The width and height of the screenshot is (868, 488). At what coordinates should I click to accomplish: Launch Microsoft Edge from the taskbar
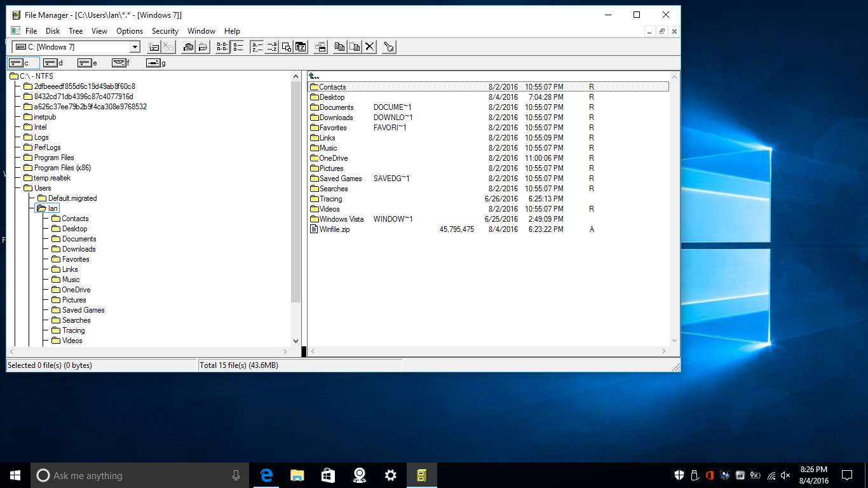(x=266, y=475)
